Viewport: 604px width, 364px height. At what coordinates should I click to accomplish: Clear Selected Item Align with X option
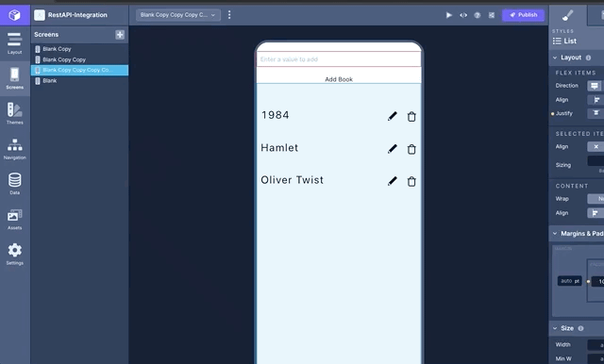[x=596, y=146]
